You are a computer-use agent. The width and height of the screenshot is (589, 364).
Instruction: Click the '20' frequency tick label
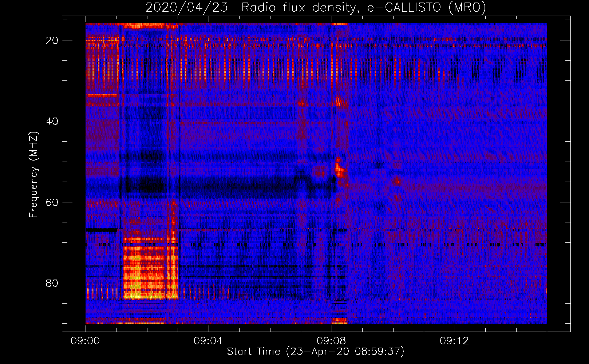point(52,40)
